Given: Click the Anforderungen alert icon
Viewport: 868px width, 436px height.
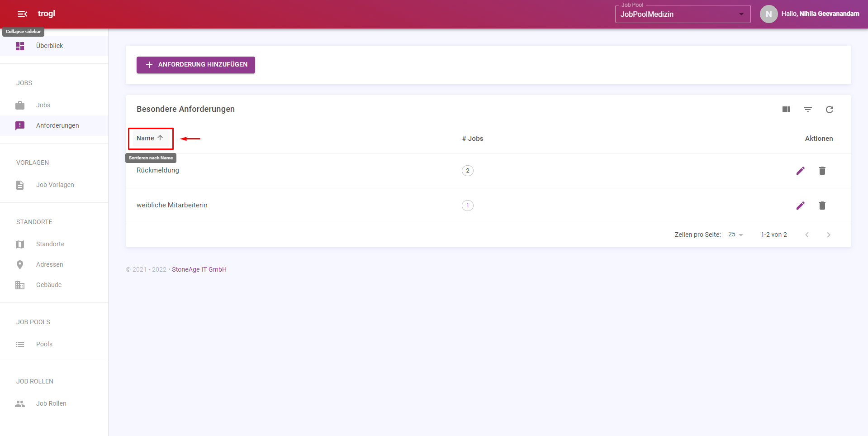Looking at the screenshot, I should pos(20,126).
